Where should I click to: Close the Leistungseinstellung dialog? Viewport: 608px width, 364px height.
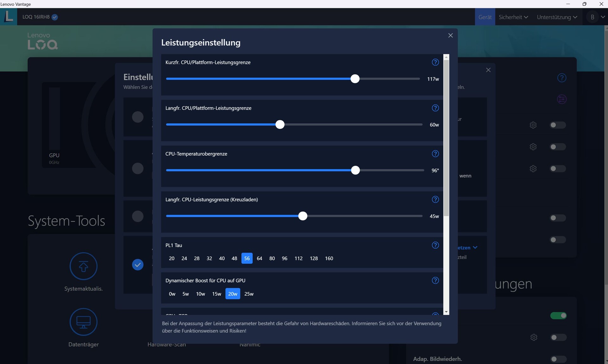point(450,35)
